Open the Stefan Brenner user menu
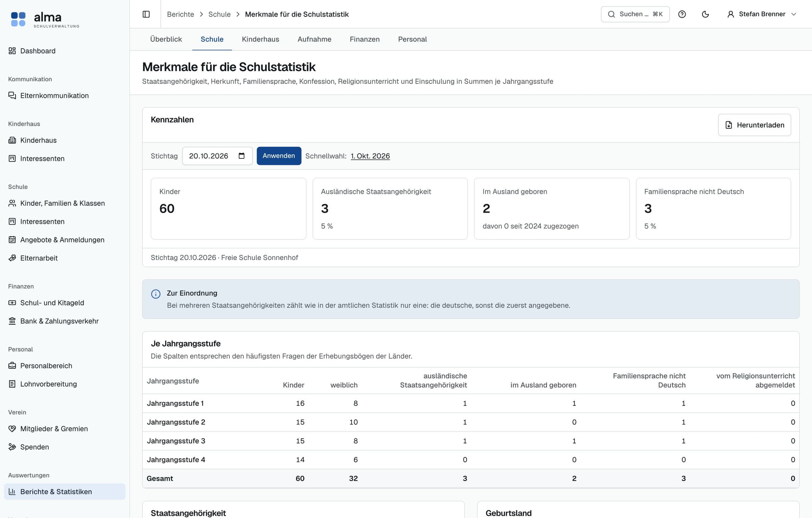Image resolution: width=812 pixels, height=518 pixels. [762, 14]
